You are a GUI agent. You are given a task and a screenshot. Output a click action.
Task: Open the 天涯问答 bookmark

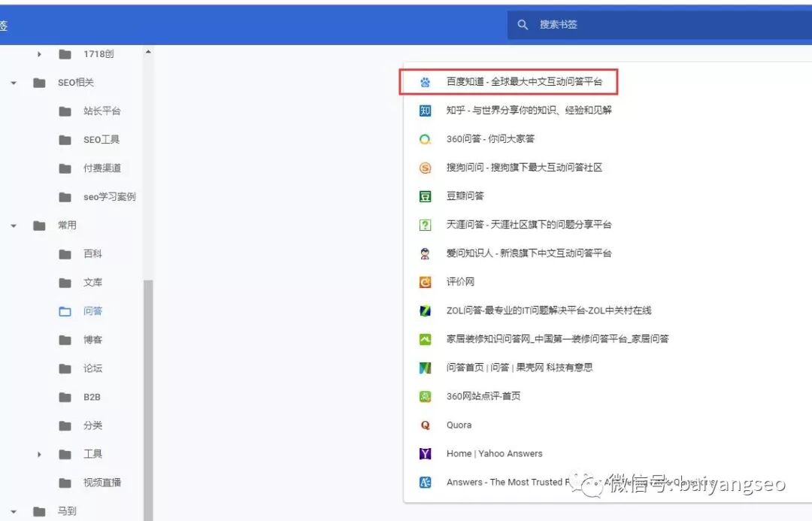(x=529, y=224)
